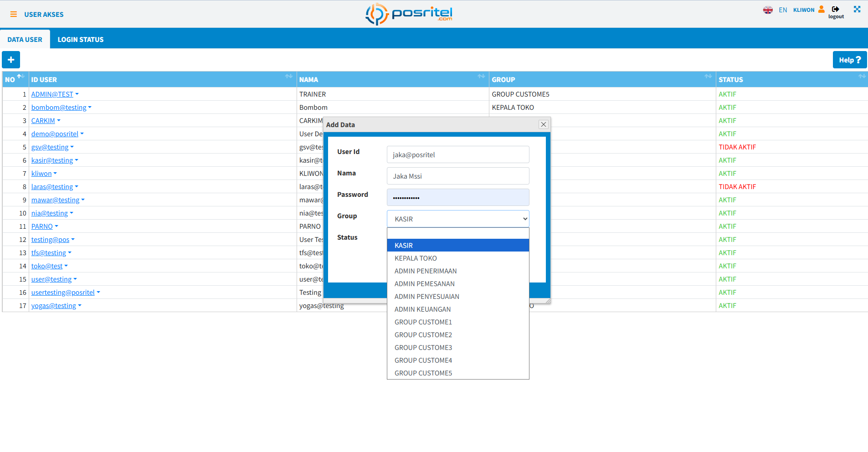Open mawar@testing user link
The height and width of the screenshot is (452, 868).
(55, 200)
